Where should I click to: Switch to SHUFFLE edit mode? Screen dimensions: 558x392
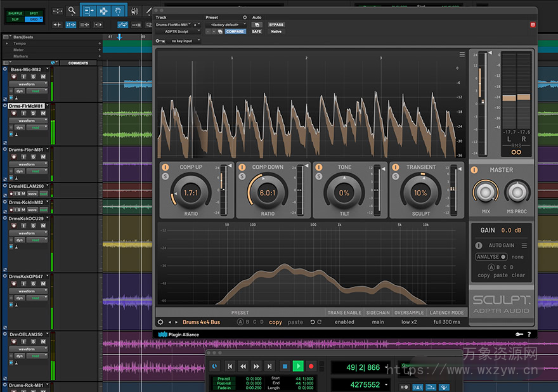(x=15, y=13)
